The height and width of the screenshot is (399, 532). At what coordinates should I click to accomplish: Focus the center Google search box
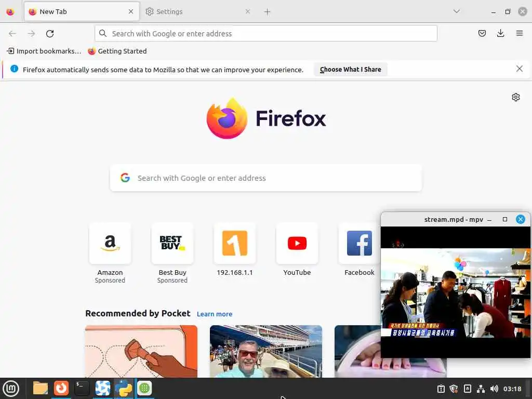tap(266, 178)
